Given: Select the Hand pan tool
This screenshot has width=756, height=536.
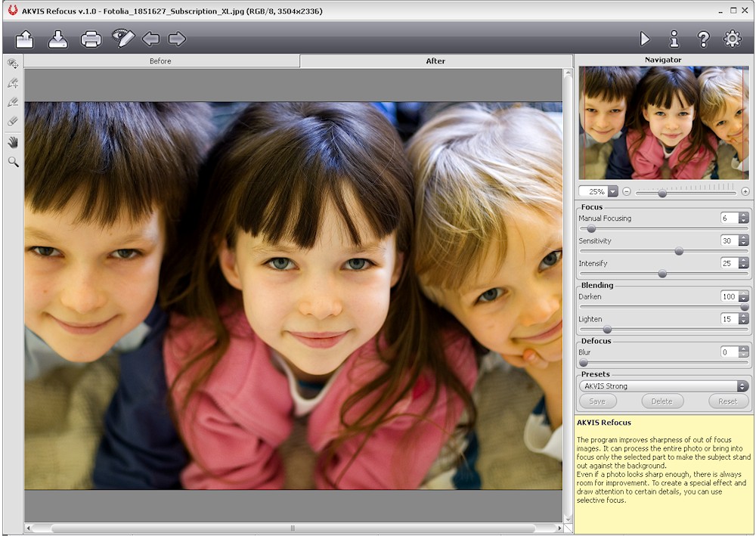Looking at the screenshot, I should (13, 141).
